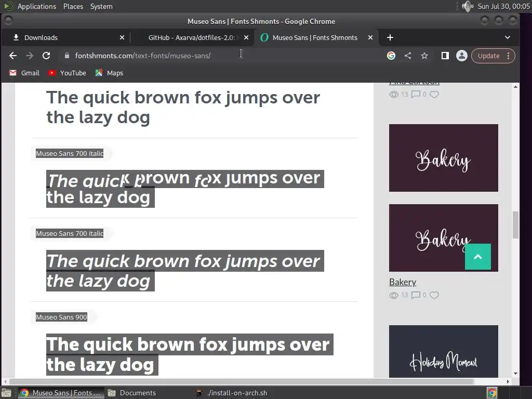Click the heart like icon under Bakery

click(x=434, y=295)
